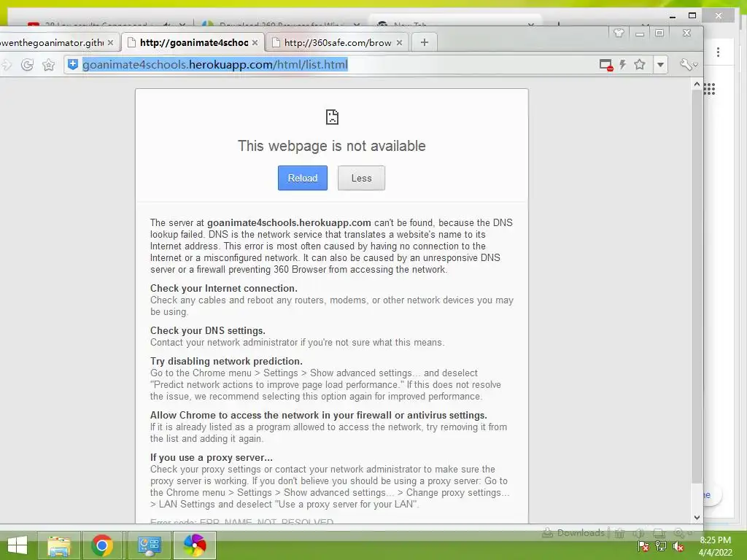Click the 8:25 PM clock in the taskbar
The width and height of the screenshot is (747, 560).
pyautogui.click(x=715, y=540)
